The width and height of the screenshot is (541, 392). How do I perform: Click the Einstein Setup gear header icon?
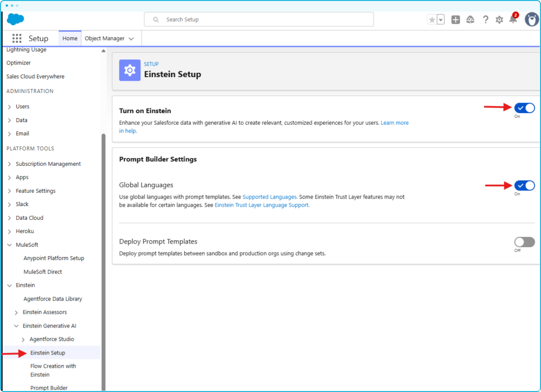(x=130, y=70)
